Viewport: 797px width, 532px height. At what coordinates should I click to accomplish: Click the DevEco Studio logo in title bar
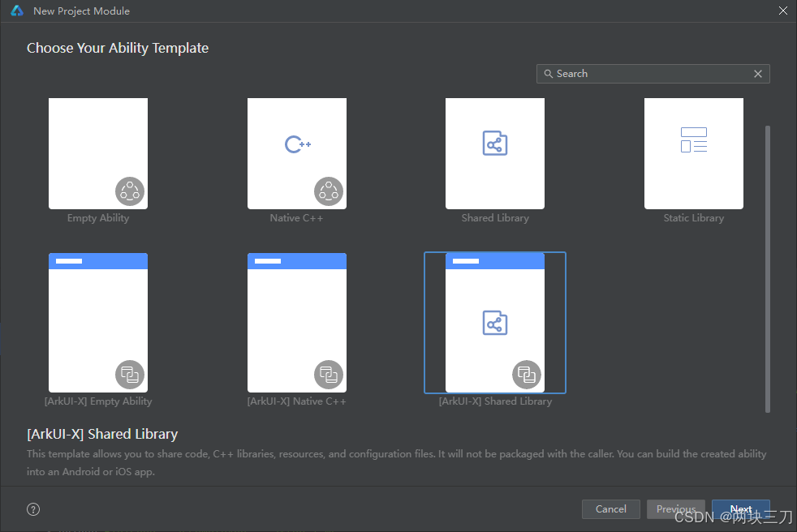click(x=17, y=11)
